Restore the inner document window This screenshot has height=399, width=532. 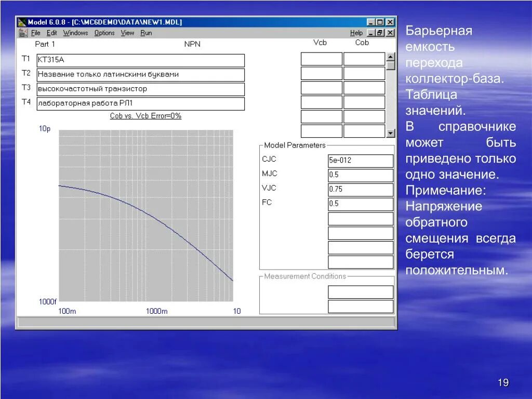(380, 33)
